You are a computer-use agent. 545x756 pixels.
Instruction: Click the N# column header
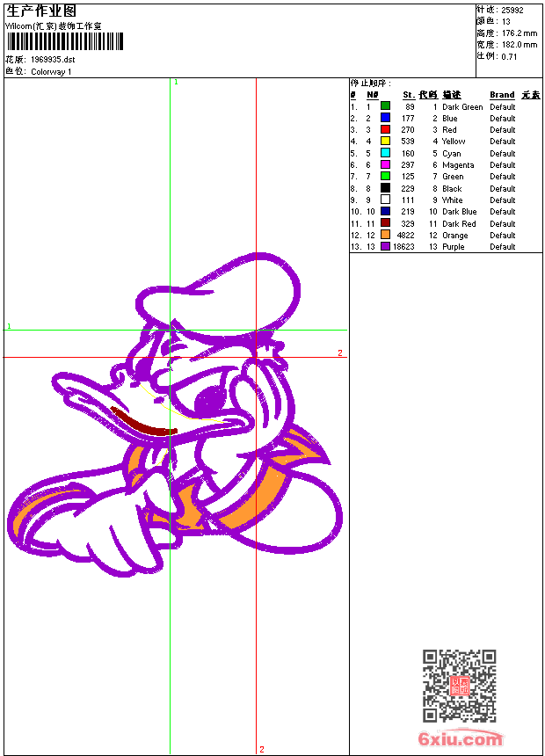372,95
